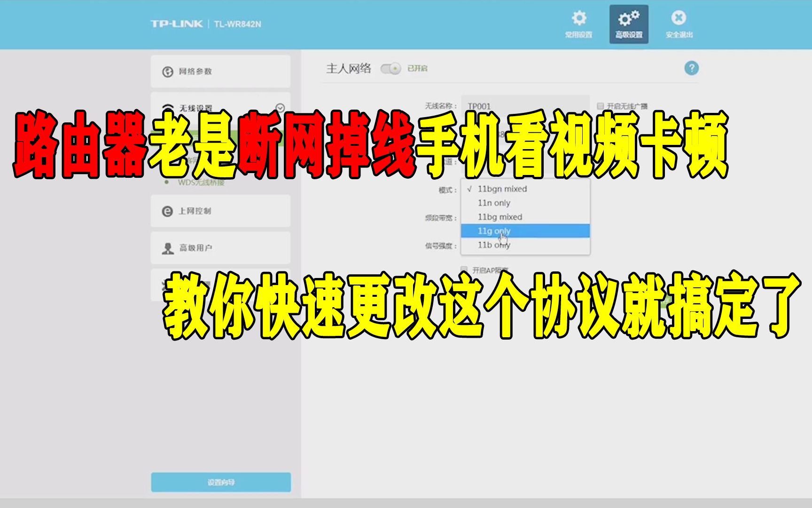Open the WDS无线桥接 submenu item
The image size is (812, 508).
point(201,183)
